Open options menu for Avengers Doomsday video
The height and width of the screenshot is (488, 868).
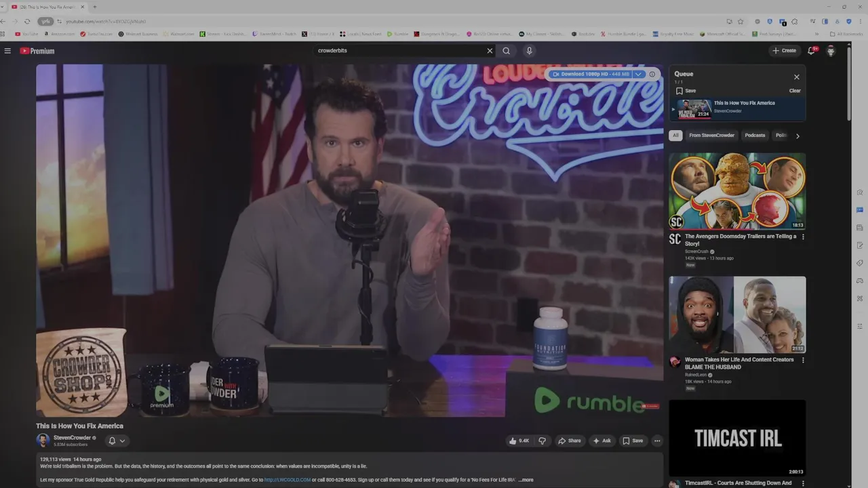(803, 237)
